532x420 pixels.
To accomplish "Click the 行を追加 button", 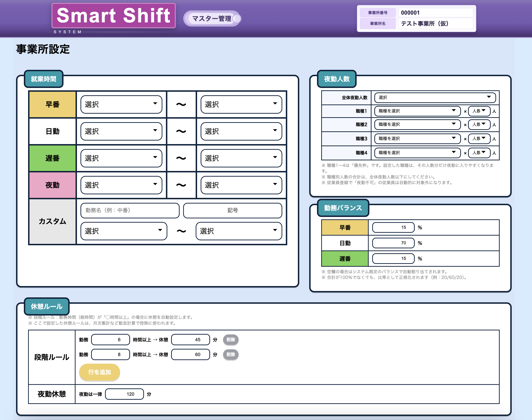I will coord(99,372).
